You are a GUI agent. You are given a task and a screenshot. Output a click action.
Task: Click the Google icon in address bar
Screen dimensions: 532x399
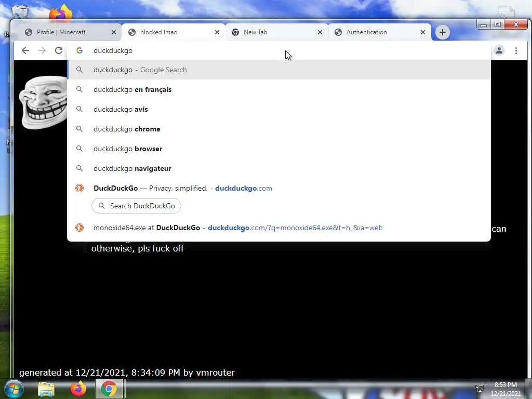[x=79, y=50]
